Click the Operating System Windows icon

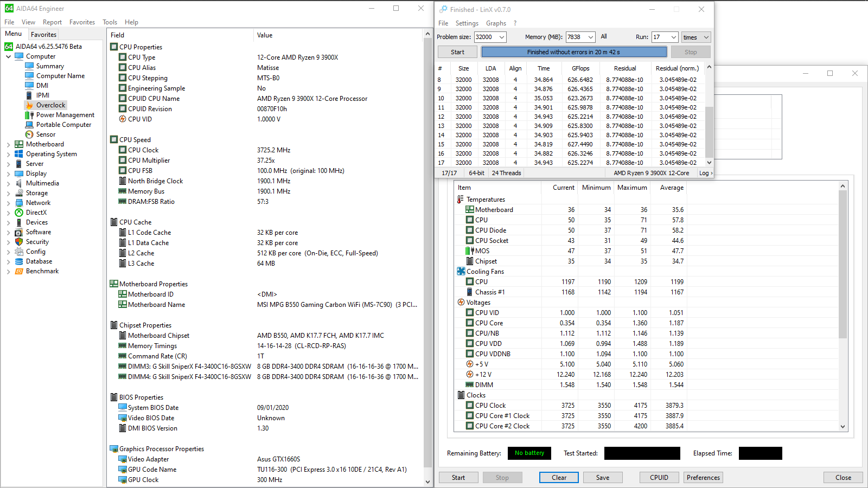click(x=19, y=154)
